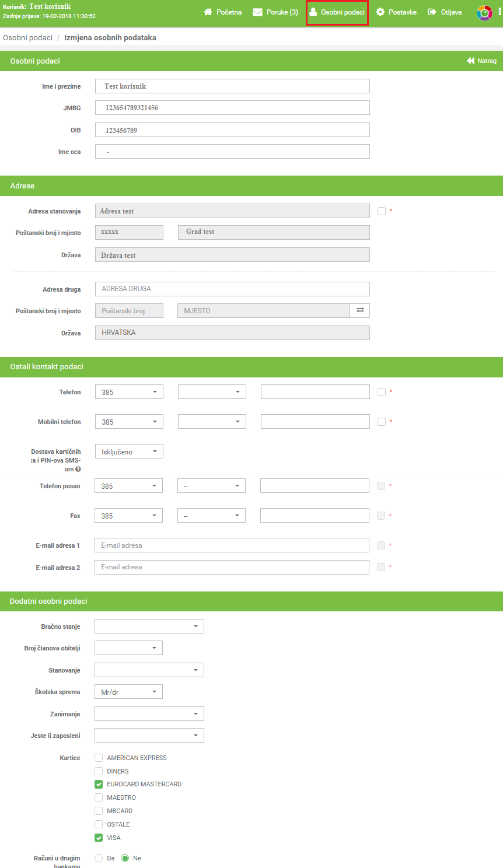Screen dimensions: 503x868
Task: Open the Postavke menu
Action: [x=396, y=12]
